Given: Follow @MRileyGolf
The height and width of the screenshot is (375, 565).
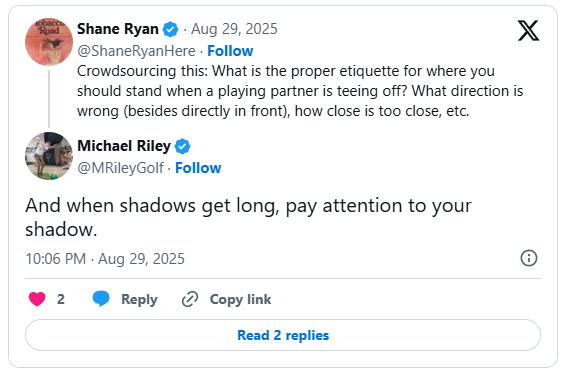Looking at the screenshot, I should click(x=198, y=168).
